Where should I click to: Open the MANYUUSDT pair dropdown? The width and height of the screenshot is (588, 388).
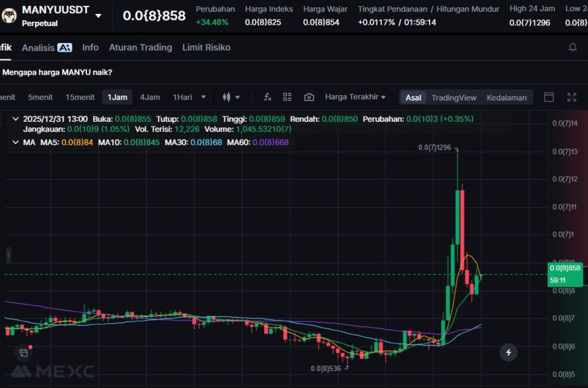pyautogui.click(x=98, y=15)
